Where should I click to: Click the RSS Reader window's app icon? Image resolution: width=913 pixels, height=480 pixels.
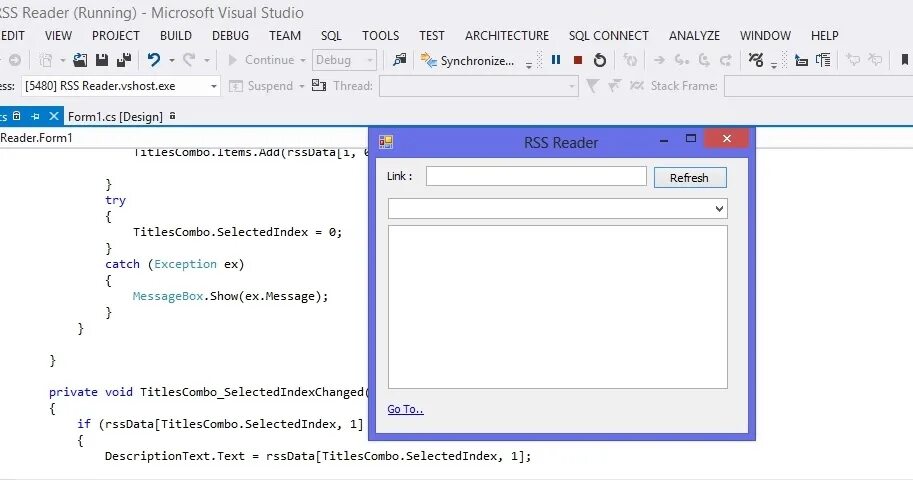386,142
